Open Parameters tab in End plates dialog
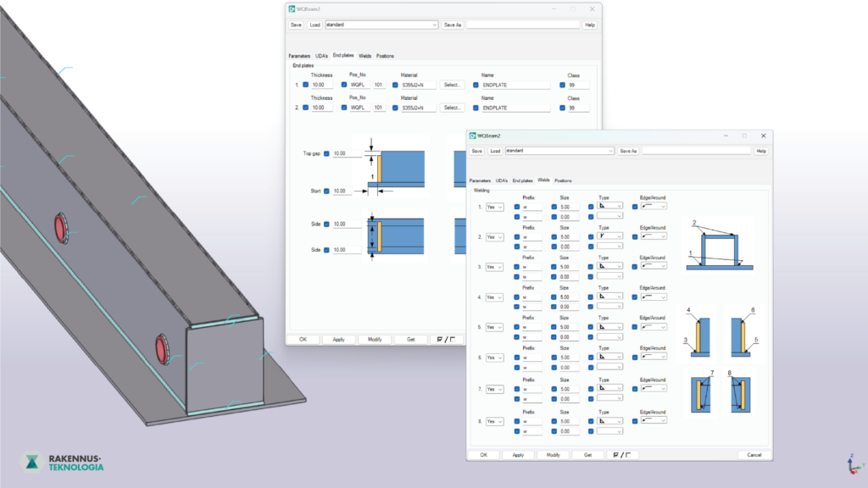Viewport: 868px width, 488px height. point(299,56)
